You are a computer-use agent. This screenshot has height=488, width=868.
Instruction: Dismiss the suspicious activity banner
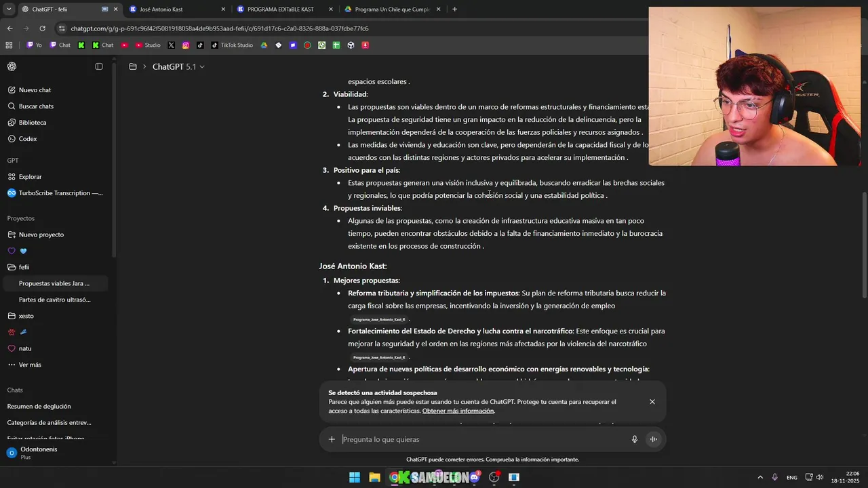(x=652, y=402)
